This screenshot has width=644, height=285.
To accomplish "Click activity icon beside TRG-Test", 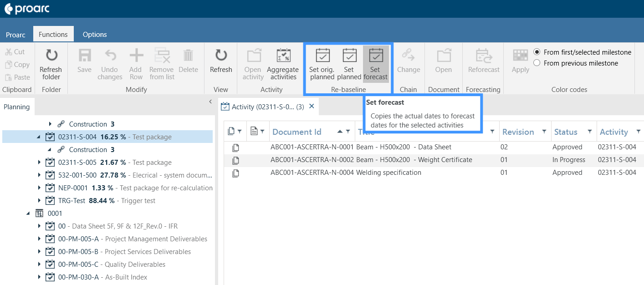I will click(x=50, y=201).
